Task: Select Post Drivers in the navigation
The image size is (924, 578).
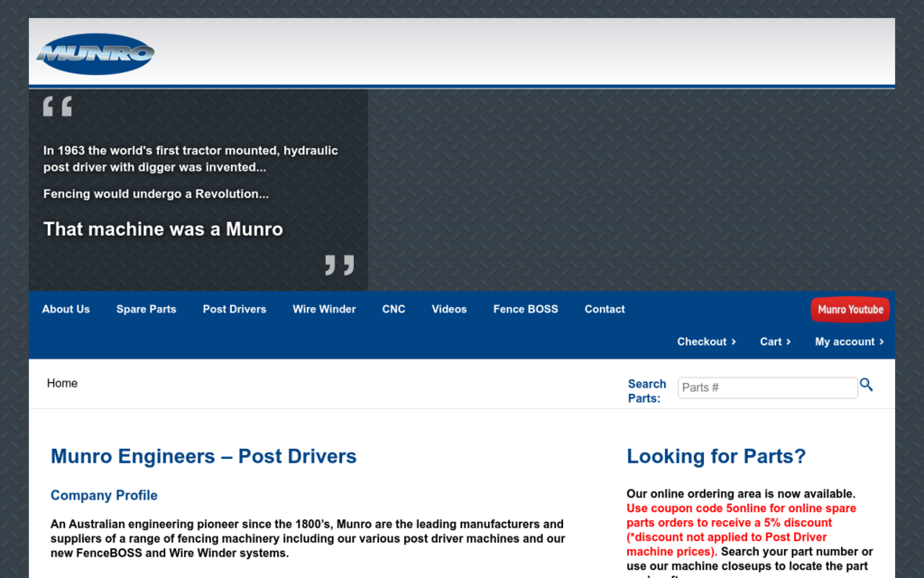Action: point(234,309)
